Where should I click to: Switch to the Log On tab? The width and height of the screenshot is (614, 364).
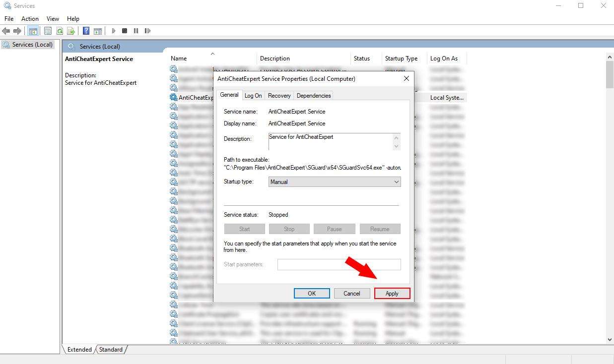(253, 96)
